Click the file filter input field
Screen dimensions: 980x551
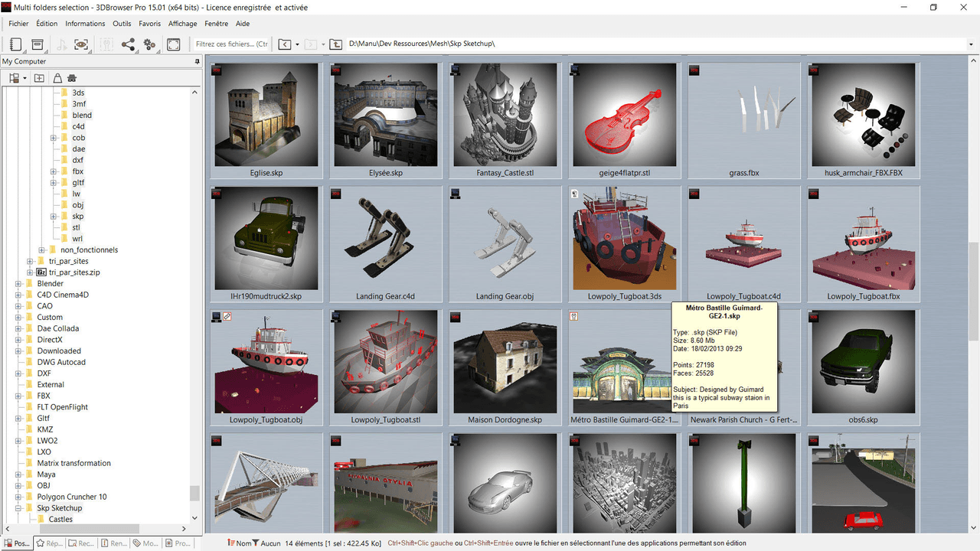pos(231,44)
